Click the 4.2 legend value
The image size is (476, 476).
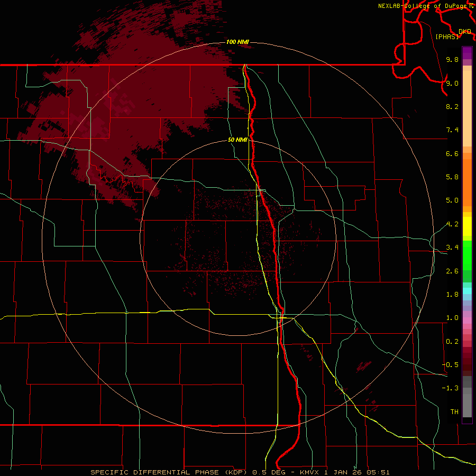coord(452,224)
